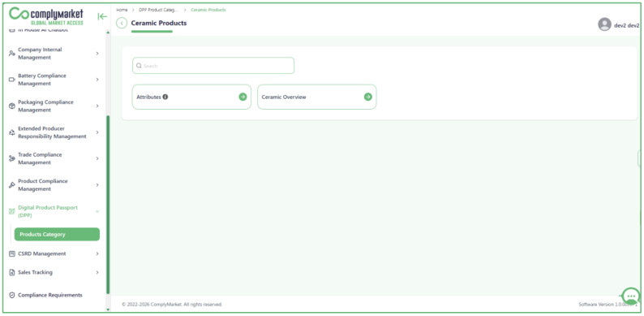
Task: Click in the Search field
Action: pos(213,66)
